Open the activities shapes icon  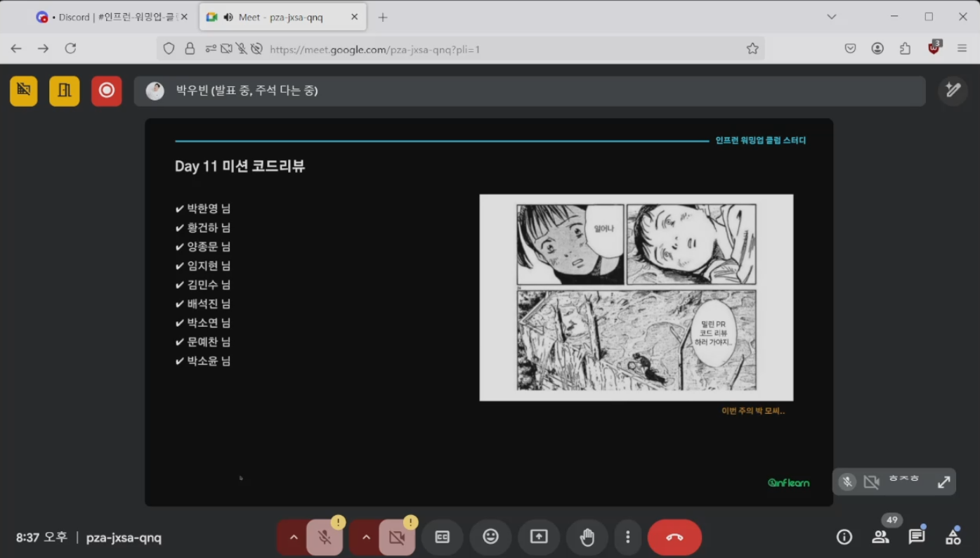tap(953, 537)
